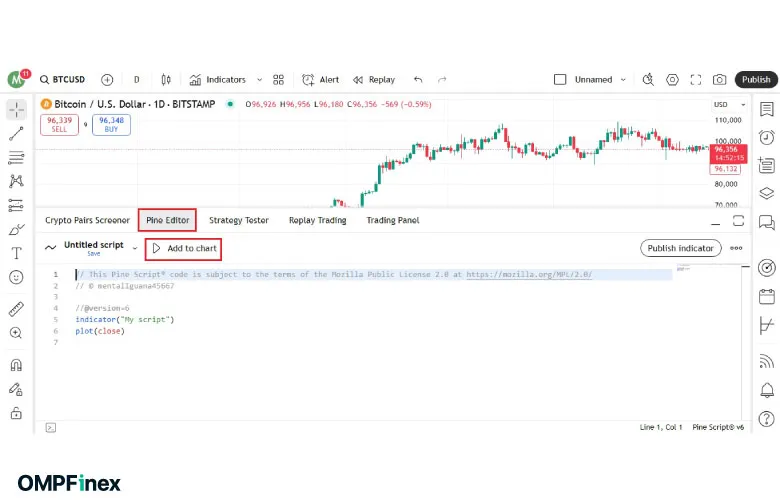This screenshot has width=780, height=503.
Task: Expand the Untitled script dropdown arrow
Action: [135, 248]
